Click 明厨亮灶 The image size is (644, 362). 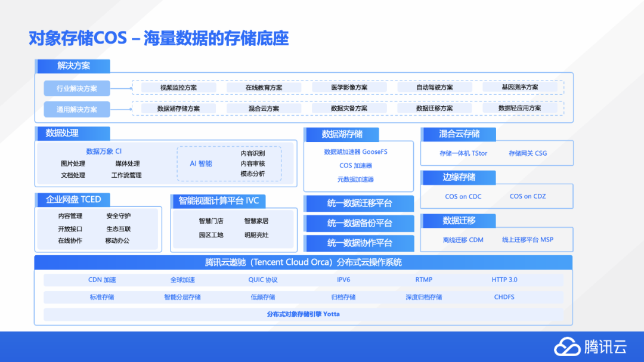[x=256, y=235]
